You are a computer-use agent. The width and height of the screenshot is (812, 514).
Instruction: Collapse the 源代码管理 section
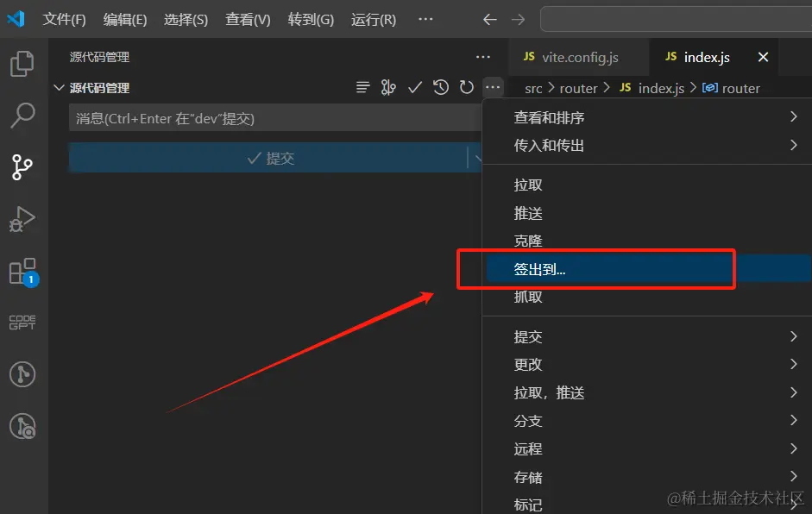tap(59, 88)
